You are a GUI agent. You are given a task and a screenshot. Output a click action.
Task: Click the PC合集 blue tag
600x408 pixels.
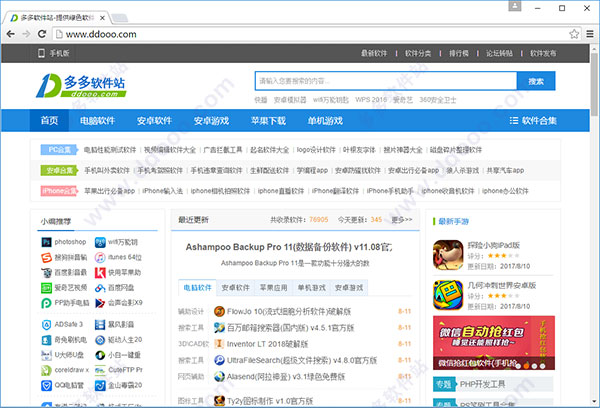59,150
